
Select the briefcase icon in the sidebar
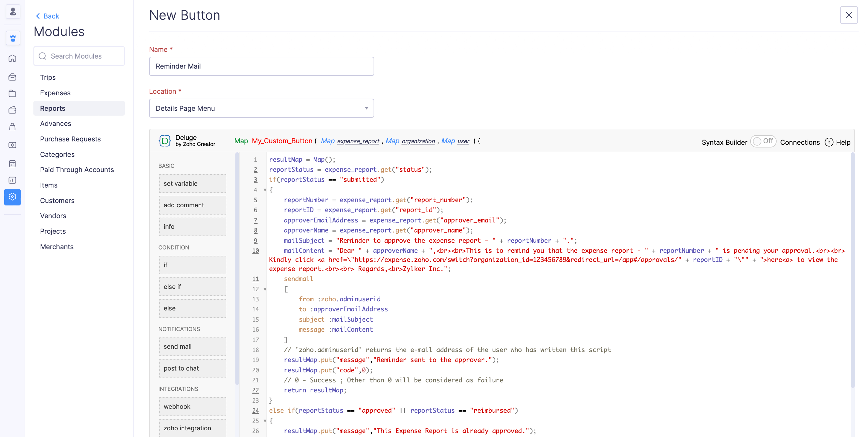click(12, 77)
